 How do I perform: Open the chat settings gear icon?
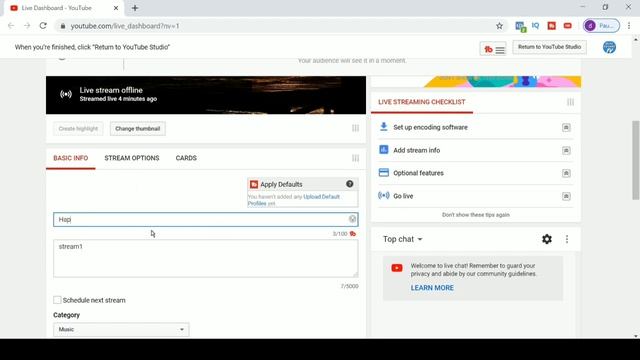[x=547, y=239]
